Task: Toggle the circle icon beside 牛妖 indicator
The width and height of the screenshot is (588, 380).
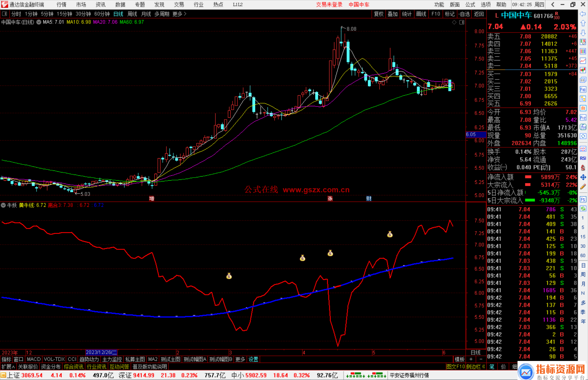Action: tap(3, 205)
